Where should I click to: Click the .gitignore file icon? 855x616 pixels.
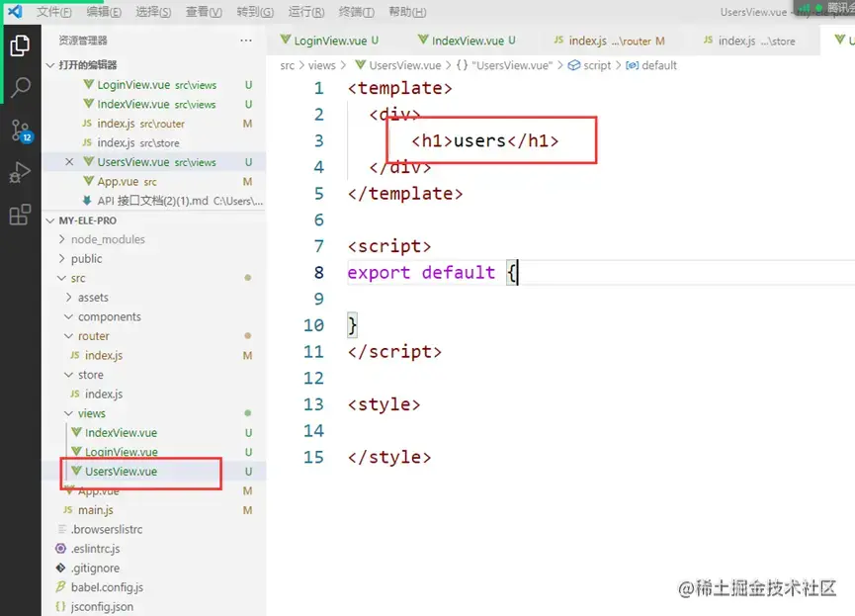click(61, 568)
